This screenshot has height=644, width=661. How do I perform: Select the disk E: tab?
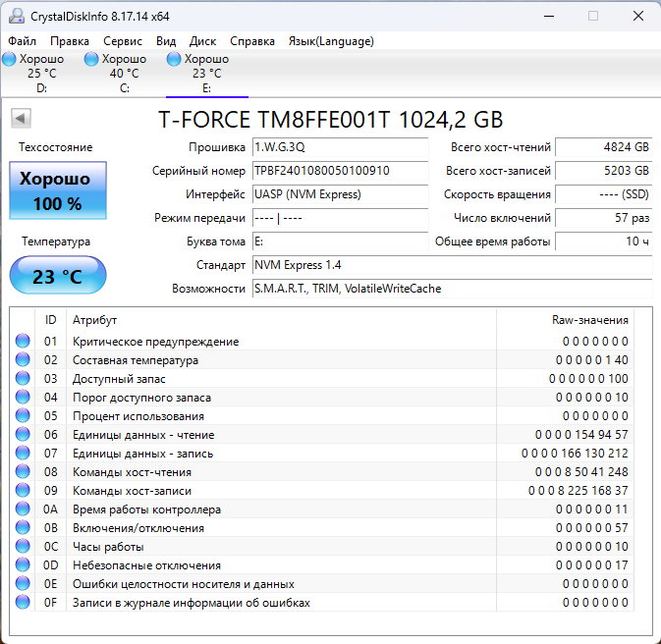point(206,74)
